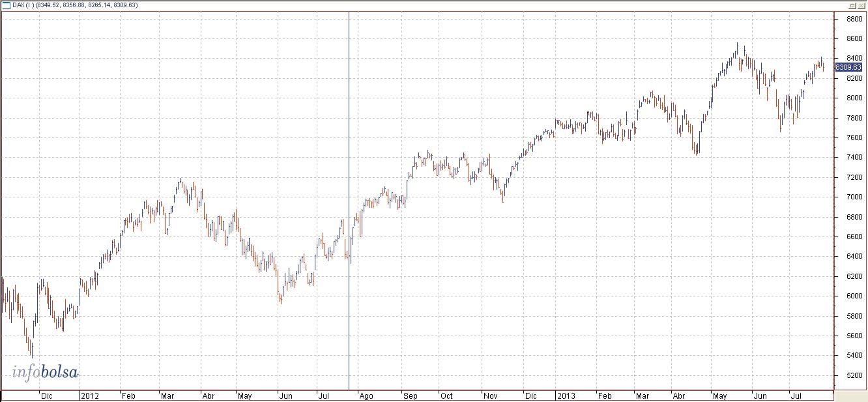This screenshot has width=868, height=402.
Task: Click the 7800 price axis label
Action: point(854,118)
